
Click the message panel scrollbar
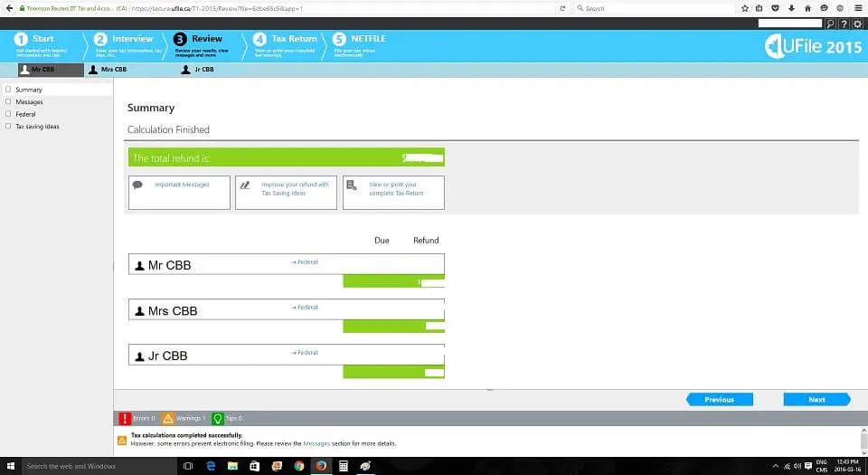[x=863, y=442]
